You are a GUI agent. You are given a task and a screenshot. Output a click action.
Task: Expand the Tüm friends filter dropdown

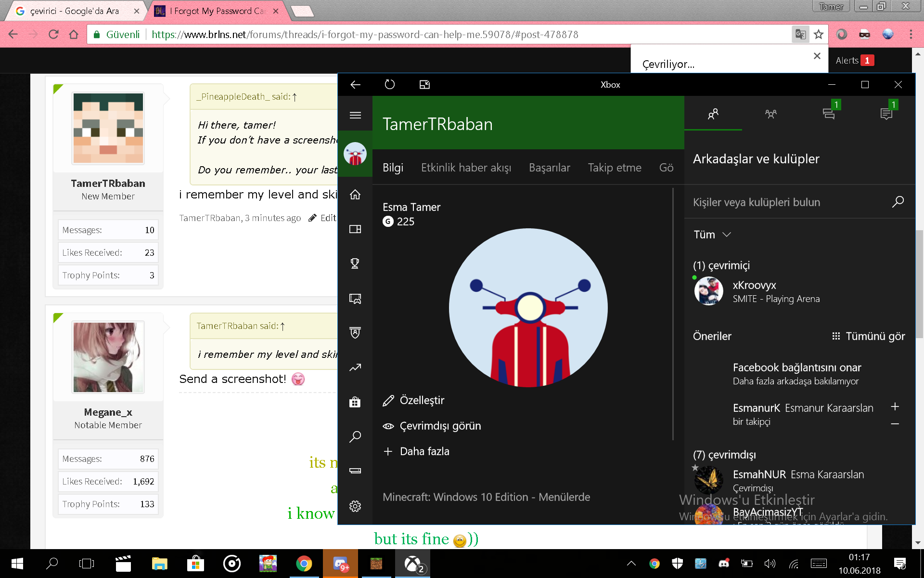pyautogui.click(x=712, y=235)
